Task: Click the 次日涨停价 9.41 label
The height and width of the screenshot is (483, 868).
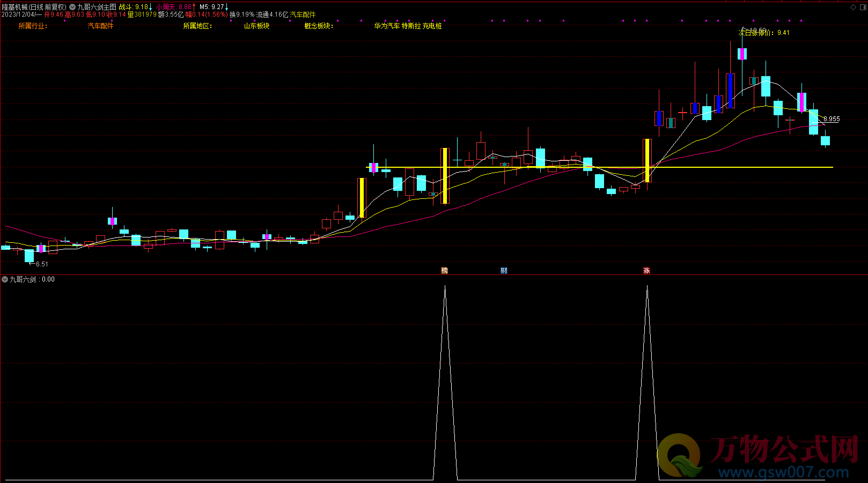Action: 764,33
